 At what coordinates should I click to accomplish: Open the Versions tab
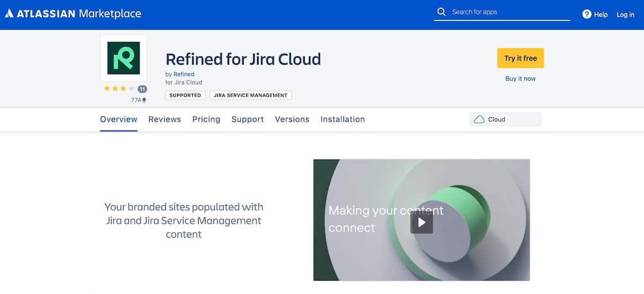292,119
